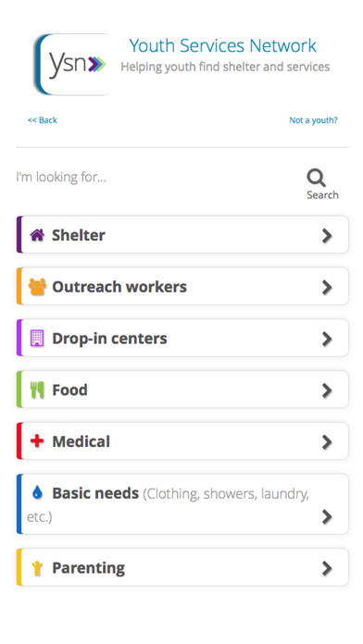Click the green fork and knife Food icon
Viewport: 363px width, 644px height.
tap(37, 390)
